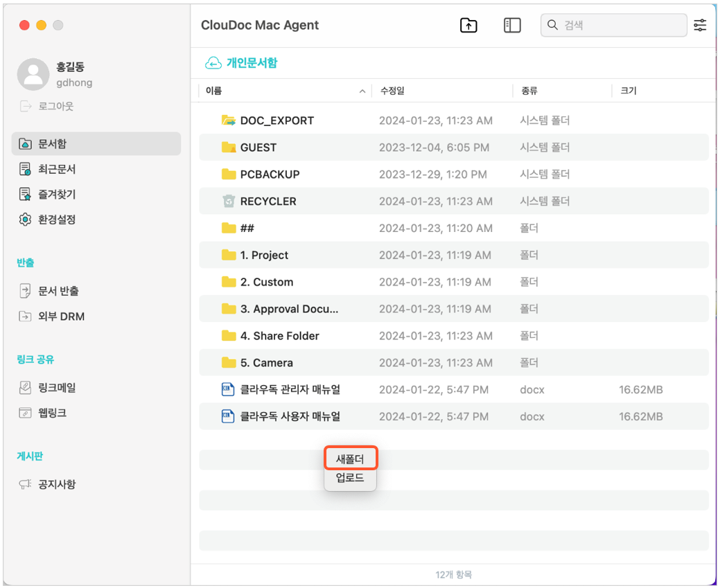
Task: Click the RECYCLER trash bin icon
Action: pyautogui.click(x=229, y=201)
